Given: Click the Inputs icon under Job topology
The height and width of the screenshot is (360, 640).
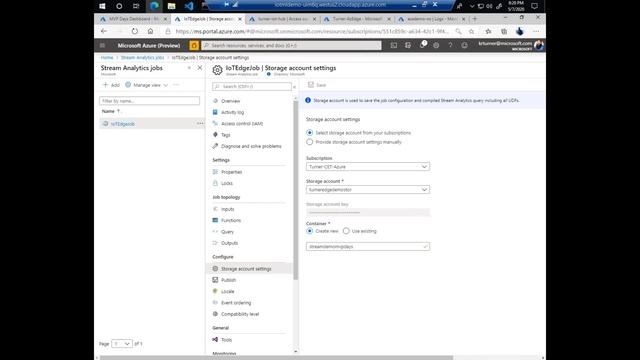Looking at the screenshot, I should click(x=215, y=209).
